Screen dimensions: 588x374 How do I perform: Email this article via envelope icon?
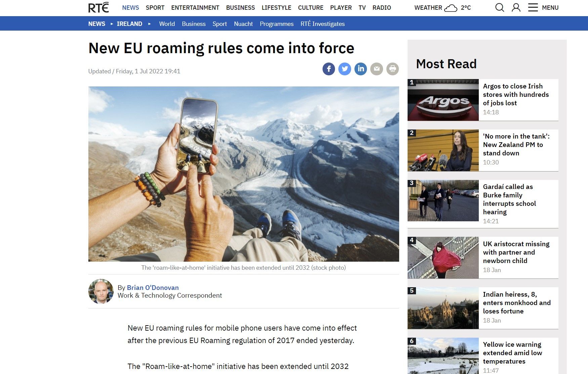(x=376, y=69)
